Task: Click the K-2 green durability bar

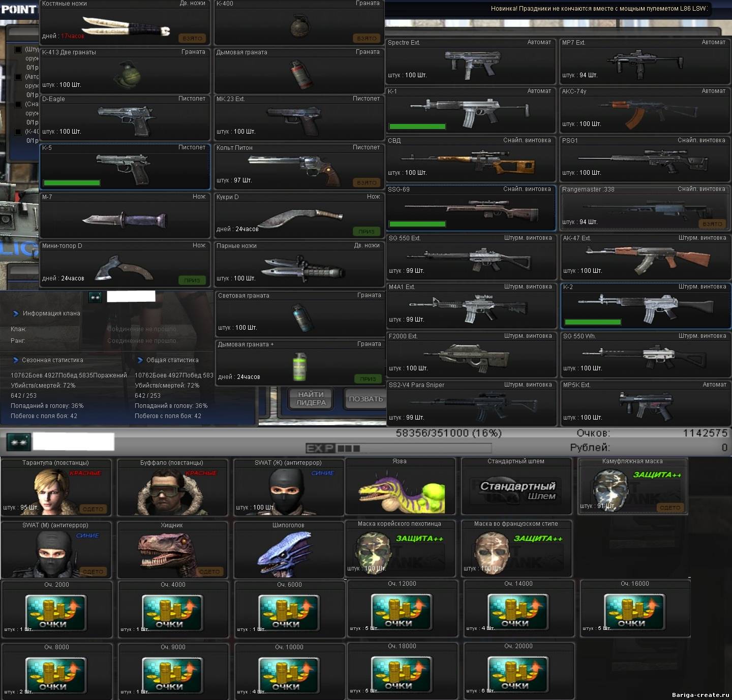Action: point(593,322)
